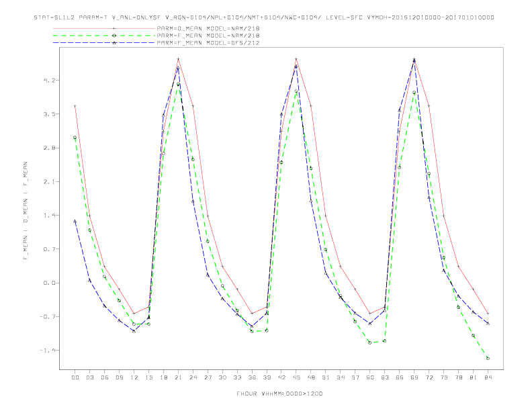This screenshot has height=411, width=532.
Task: Click the x-axis title FHOUR VHHMM:0000>1200
Action: tap(279, 394)
